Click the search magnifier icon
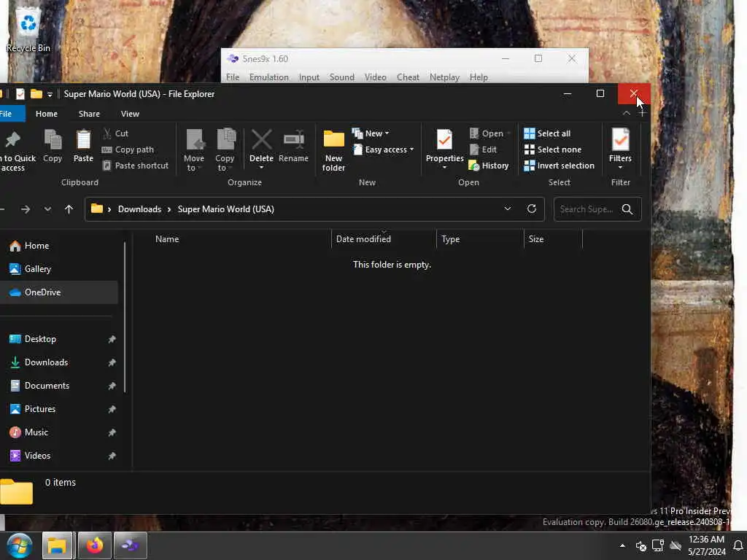747x560 pixels. coord(627,209)
